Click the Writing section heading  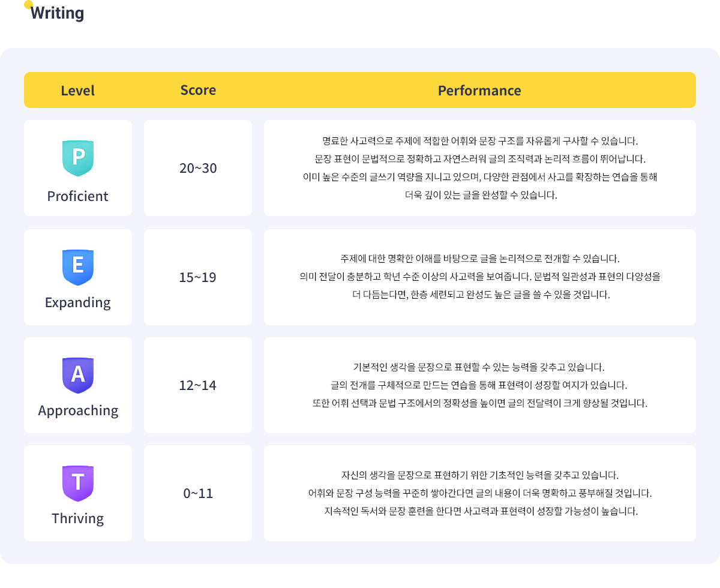pyautogui.click(x=58, y=13)
